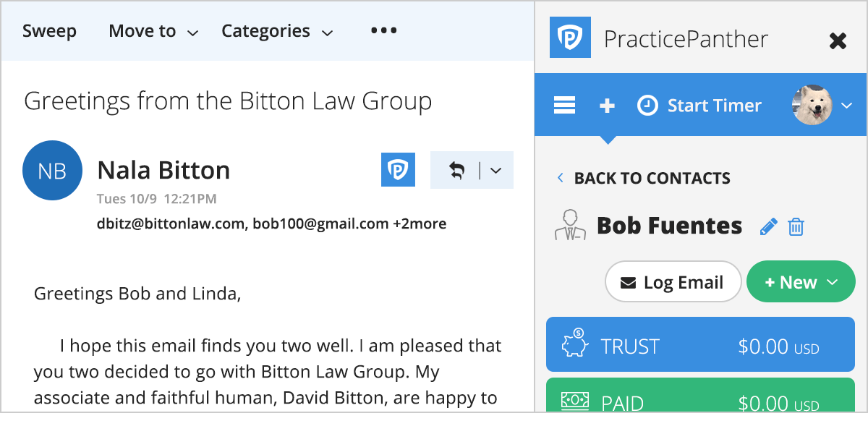Go back to contacts
This screenshot has width=868, height=434.
coord(644,178)
